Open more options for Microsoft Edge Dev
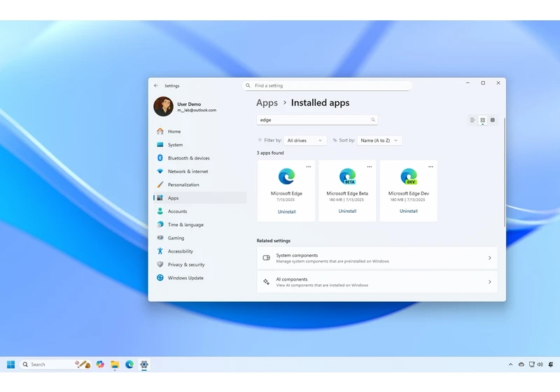Image resolution: width=560 pixels, height=392 pixels. (430, 167)
